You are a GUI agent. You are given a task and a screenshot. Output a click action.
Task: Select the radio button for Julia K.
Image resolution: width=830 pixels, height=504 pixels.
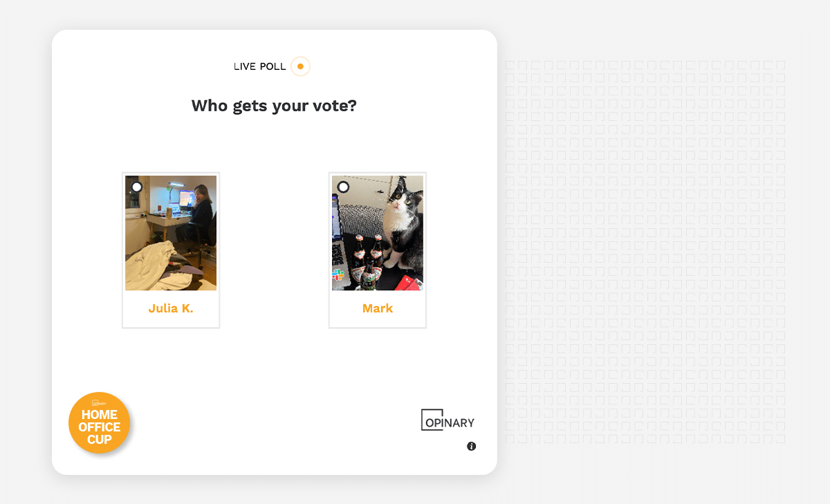(137, 187)
